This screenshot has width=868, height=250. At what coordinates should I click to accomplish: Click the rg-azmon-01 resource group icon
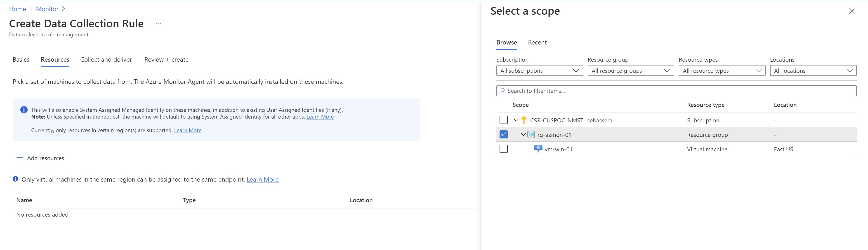531,135
